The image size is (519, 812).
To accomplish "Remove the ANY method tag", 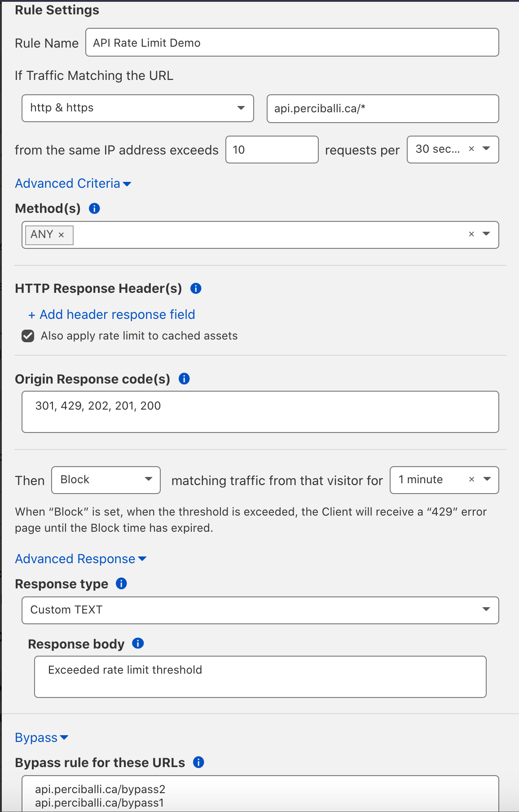I will click(x=62, y=235).
